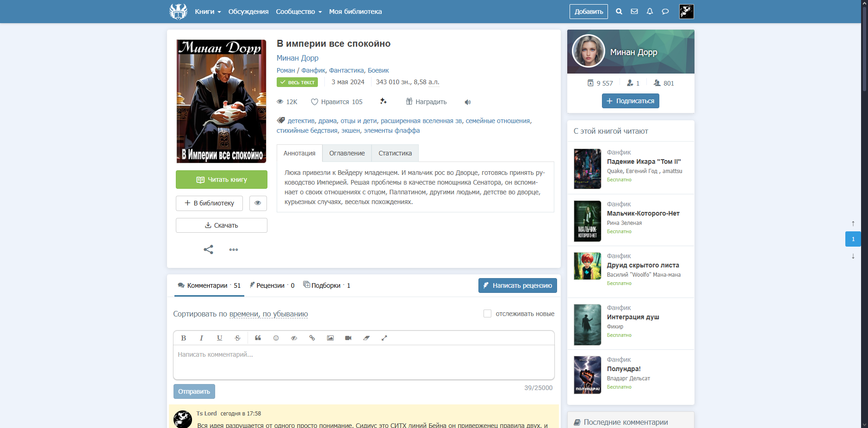
Task: Insert an image in comment editor
Action: [x=330, y=338]
